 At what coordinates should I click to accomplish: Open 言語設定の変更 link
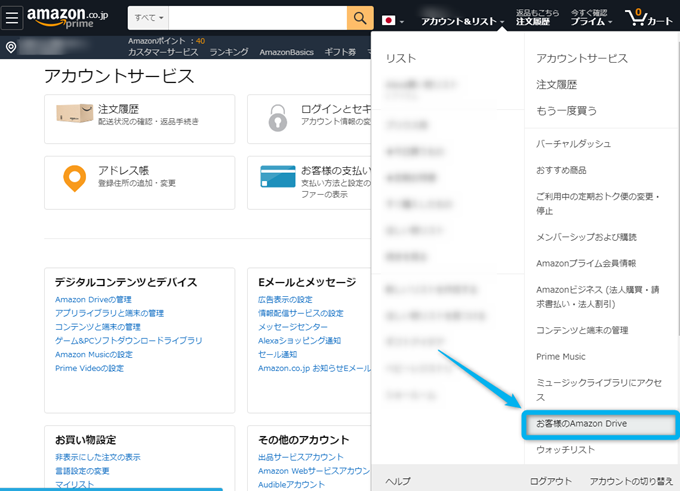tap(82, 471)
